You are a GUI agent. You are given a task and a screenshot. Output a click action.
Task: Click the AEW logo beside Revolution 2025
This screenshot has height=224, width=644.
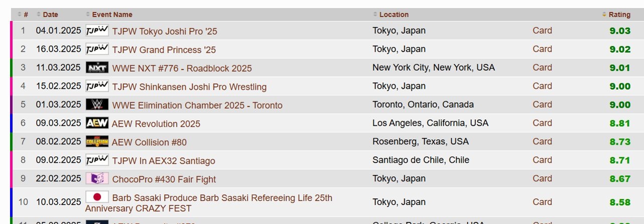pos(97,123)
